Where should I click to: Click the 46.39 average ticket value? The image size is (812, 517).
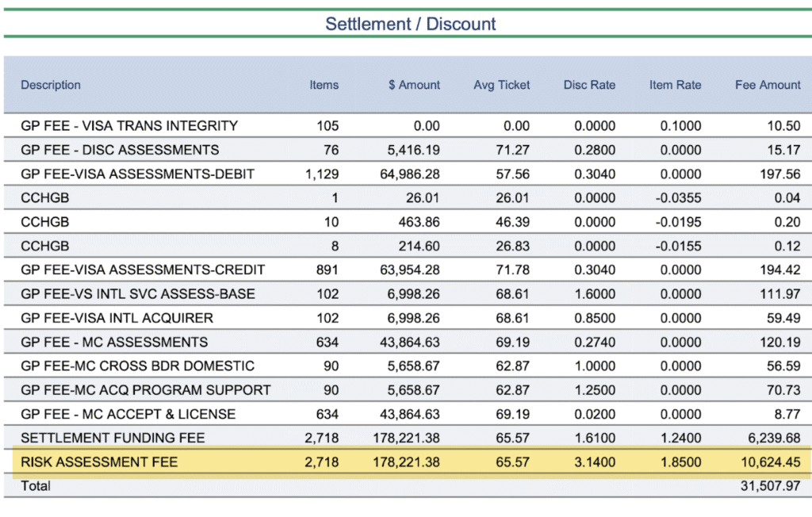click(513, 222)
